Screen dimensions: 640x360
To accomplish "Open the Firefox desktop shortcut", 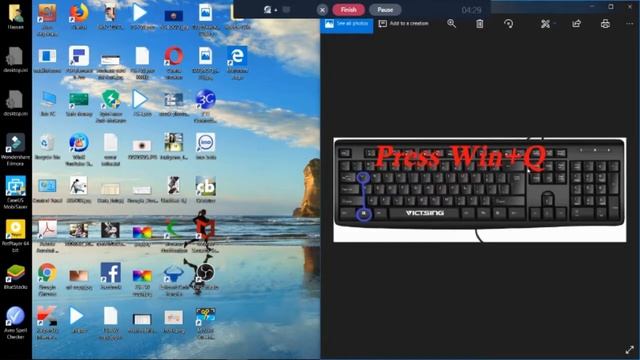I will (x=79, y=17).
